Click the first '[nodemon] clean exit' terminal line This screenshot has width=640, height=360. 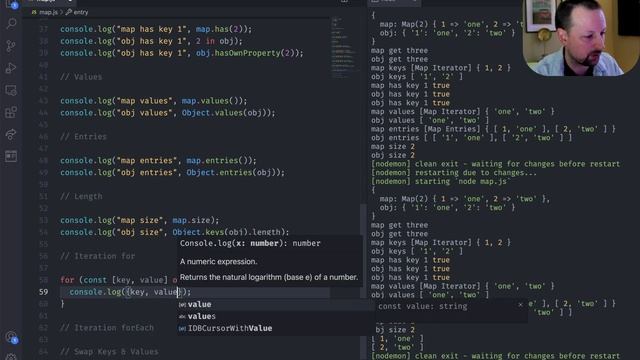click(495, 164)
